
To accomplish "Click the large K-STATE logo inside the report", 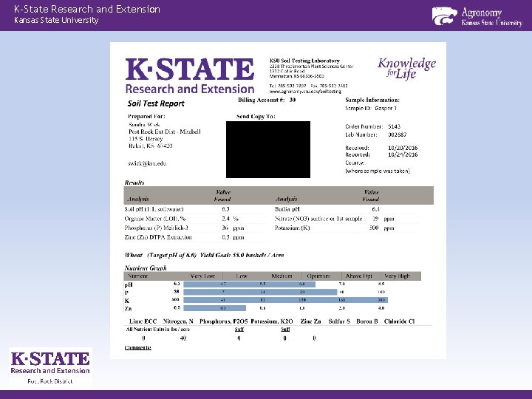I will (190, 76).
